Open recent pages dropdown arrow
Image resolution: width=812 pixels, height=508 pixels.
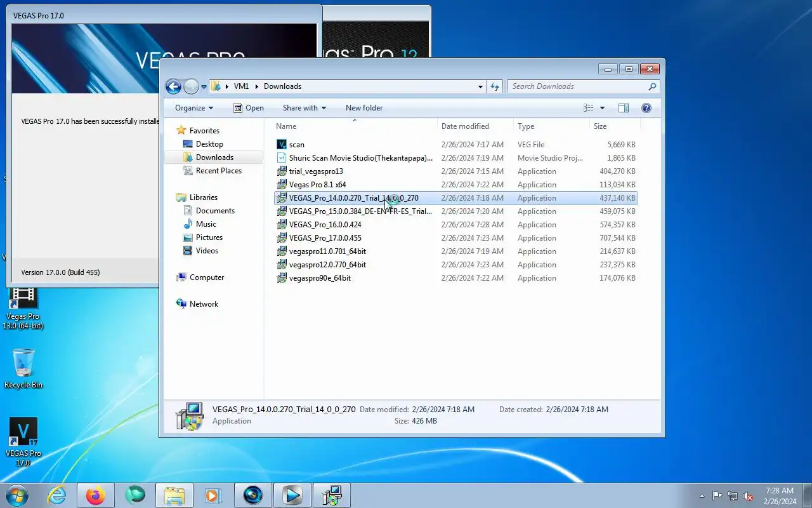tap(204, 86)
